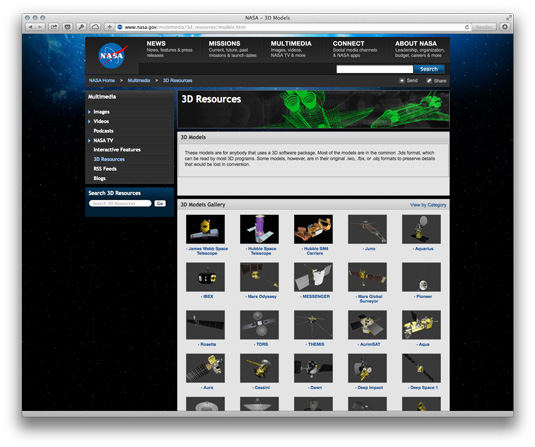Viewport: 535px width, 447px height.
Task: Open the Aqua model thumbnail
Action: 421,325
